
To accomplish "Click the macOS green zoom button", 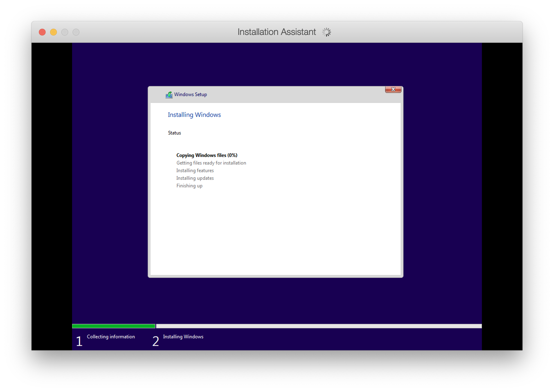I will [x=65, y=32].
